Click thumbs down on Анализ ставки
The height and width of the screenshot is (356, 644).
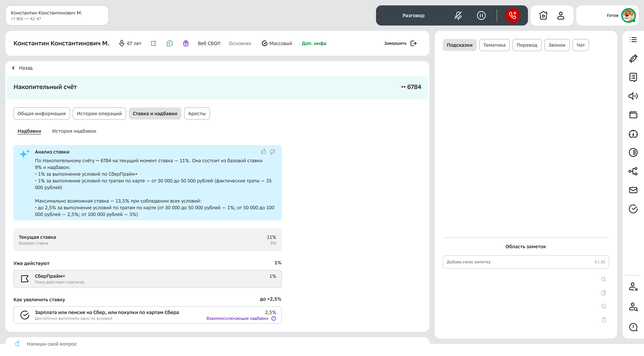[x=272, y=152]
